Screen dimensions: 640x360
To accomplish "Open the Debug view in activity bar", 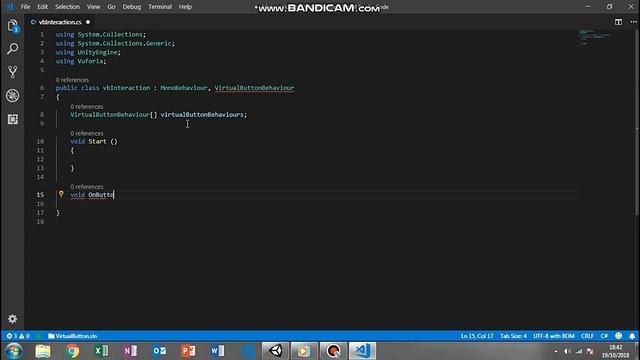I will pyautogui.click(x=13, y=96).
